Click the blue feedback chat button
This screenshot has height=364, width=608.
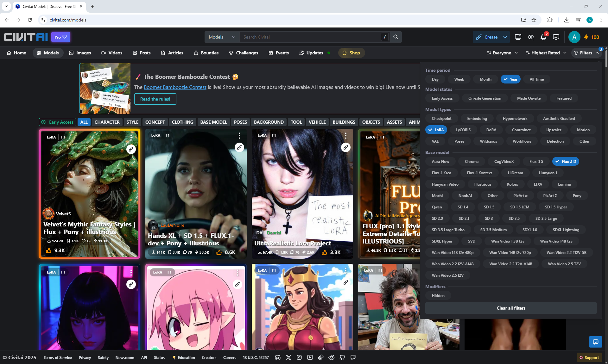coord(595,342)
